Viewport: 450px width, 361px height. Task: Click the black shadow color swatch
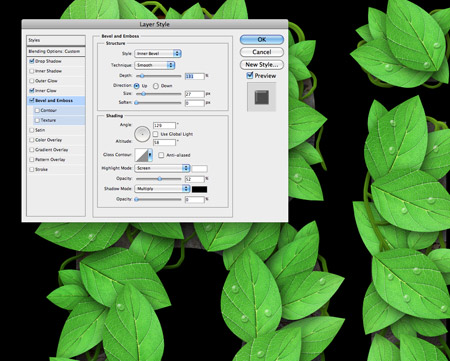point(199,189)
